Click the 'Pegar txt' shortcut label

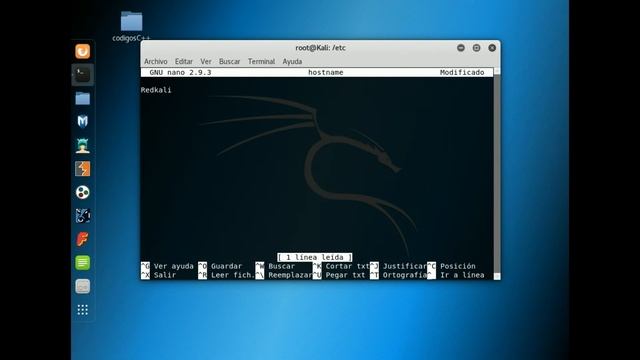[345, 276]
